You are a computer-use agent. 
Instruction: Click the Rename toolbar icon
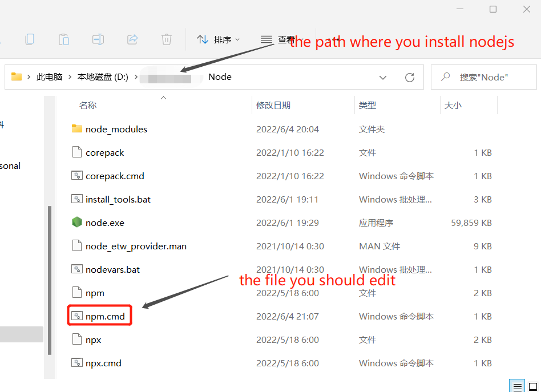click(x=98, y=39)
